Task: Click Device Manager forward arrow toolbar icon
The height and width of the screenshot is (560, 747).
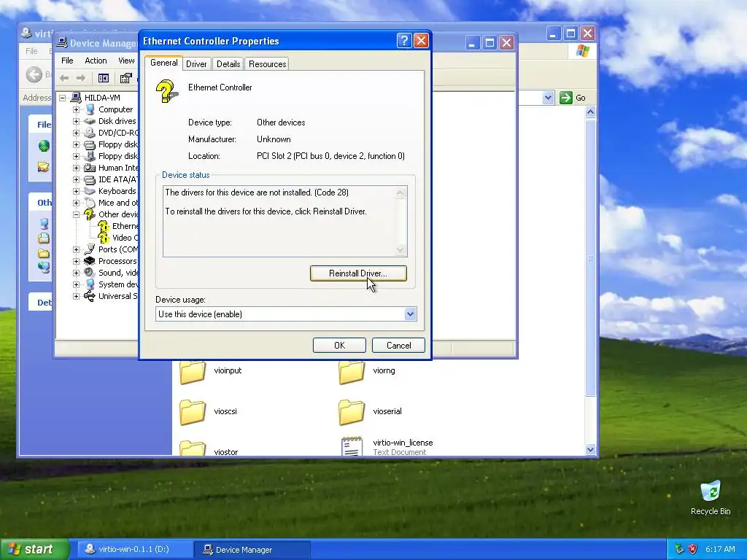Action: [81, 78]
